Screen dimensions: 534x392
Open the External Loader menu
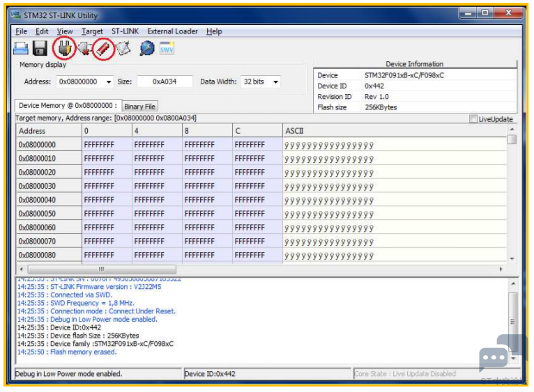pyautogui.click(x=172, y=31)
